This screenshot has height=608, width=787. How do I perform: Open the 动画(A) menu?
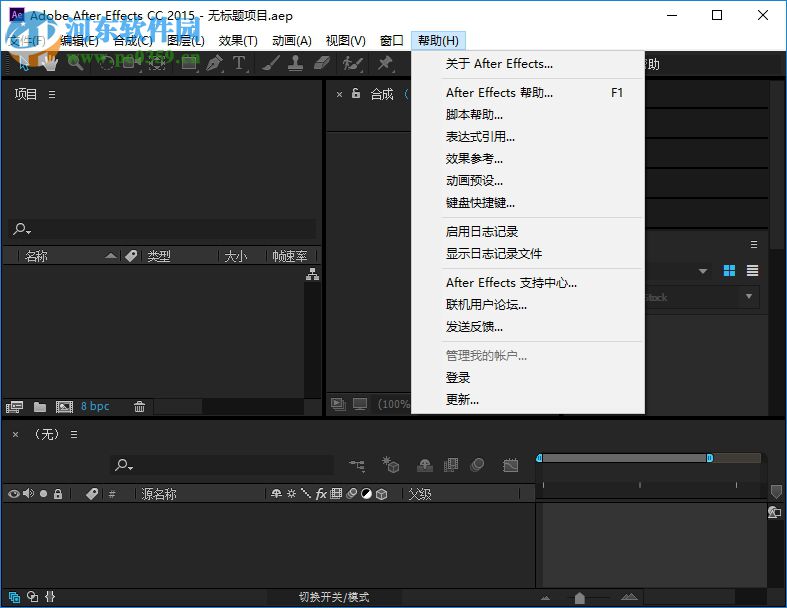click(292, 41)
